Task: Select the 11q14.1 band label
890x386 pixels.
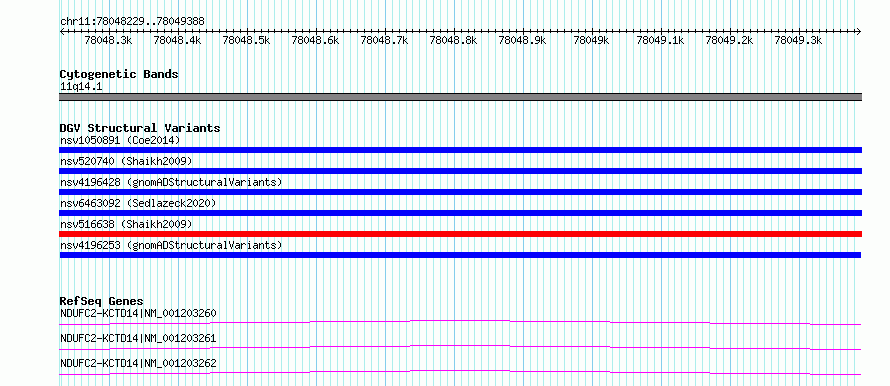Action: point(81,87)
